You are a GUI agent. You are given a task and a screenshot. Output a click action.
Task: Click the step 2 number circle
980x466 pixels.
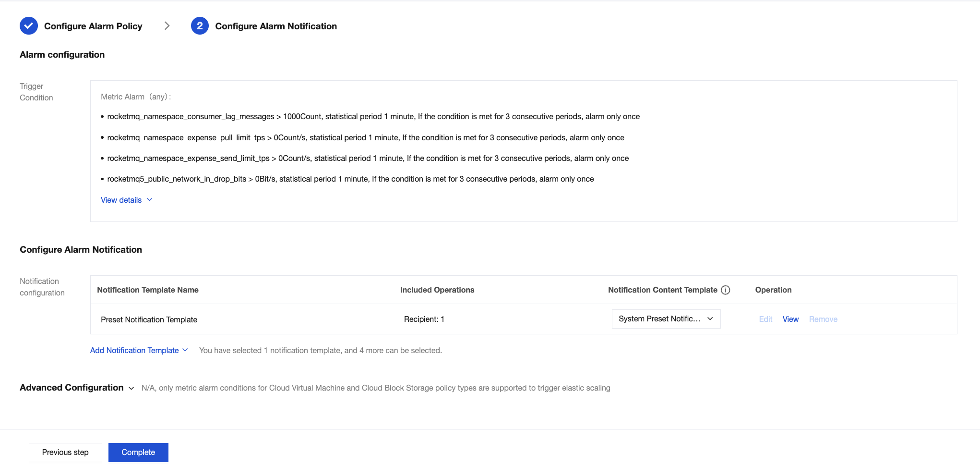point(200,26)
